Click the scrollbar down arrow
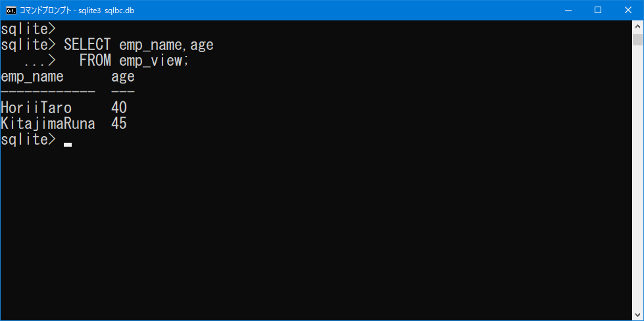This screenshot has width=644, height=321. (x=637, y=315)
